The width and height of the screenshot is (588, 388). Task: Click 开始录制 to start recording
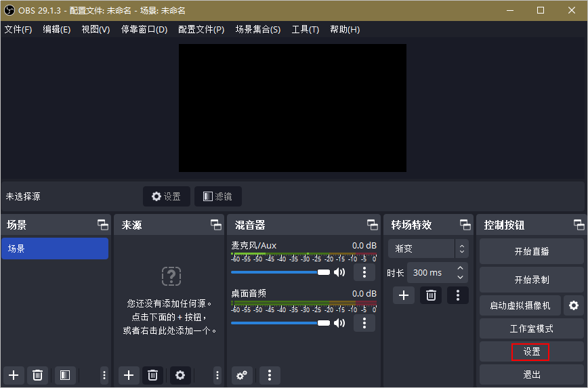(x=531, y=280)
